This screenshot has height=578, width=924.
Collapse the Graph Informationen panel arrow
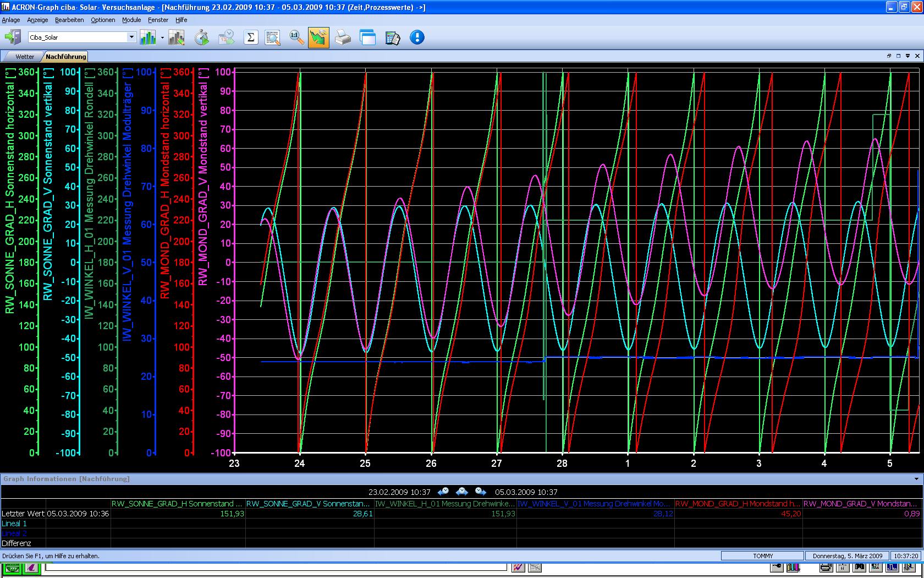pos(916,479)
